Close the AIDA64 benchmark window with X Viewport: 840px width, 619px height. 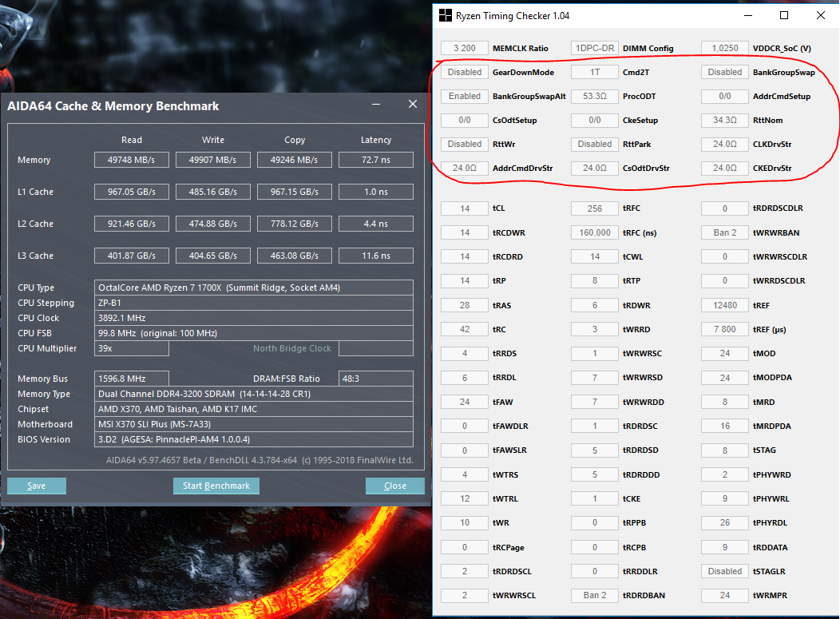pos(413,104)
